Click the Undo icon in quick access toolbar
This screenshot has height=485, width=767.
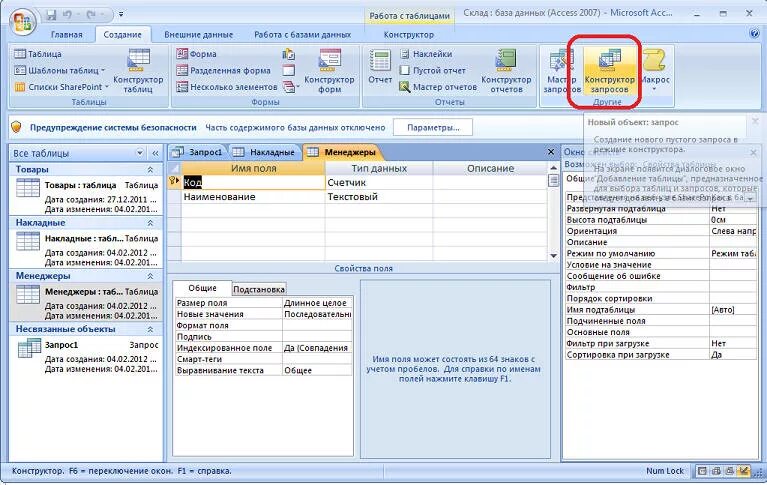pyautogui.click(x=68, y=15)
